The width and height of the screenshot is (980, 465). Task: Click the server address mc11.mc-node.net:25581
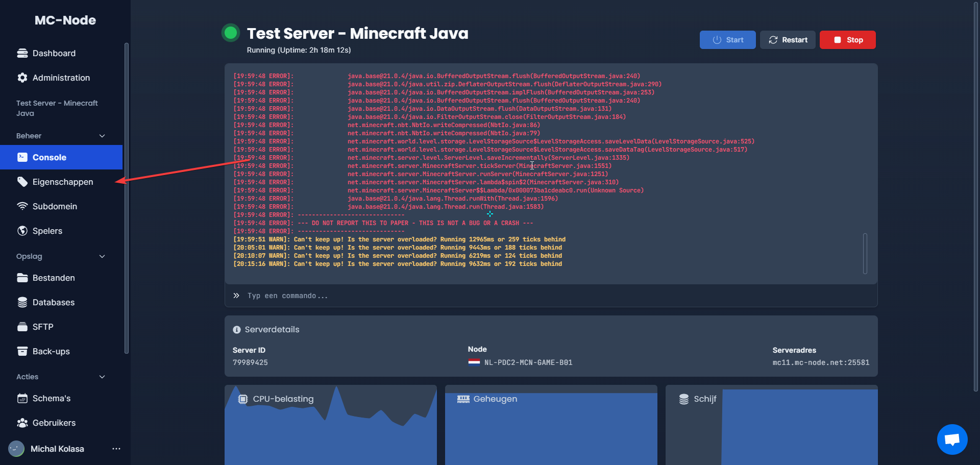[x=821, y=362]
